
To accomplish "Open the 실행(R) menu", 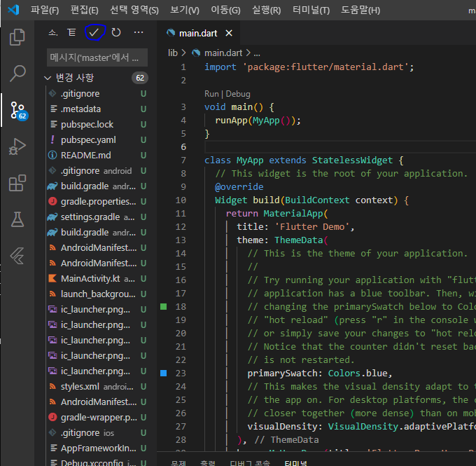I will tap(267, 11).
